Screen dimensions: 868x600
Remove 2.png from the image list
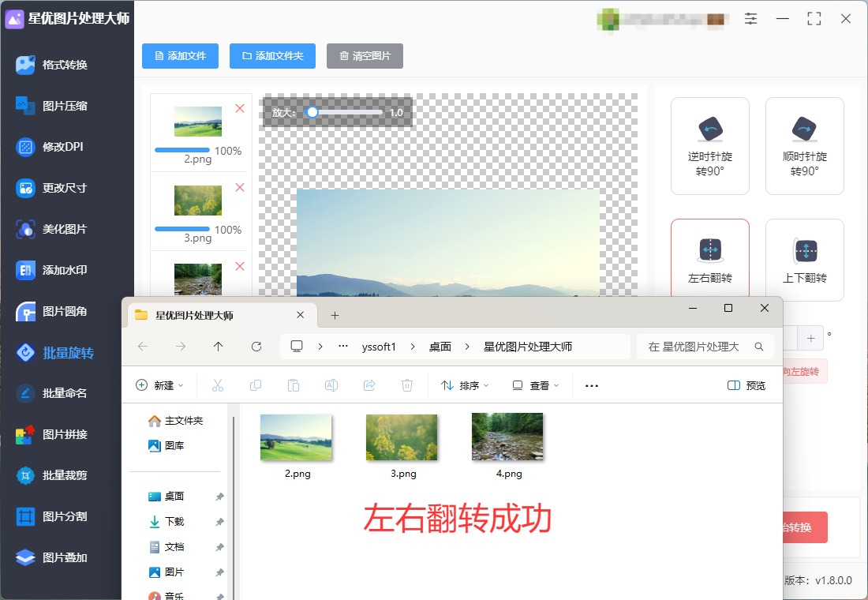(x=240, y=109)
